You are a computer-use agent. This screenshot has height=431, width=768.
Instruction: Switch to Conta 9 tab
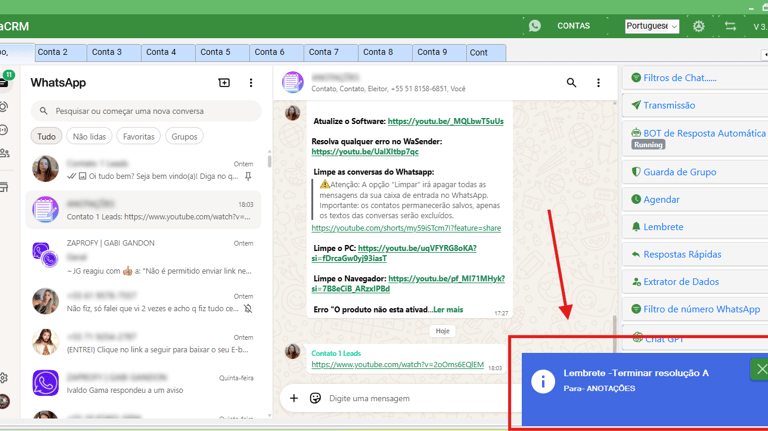click(440, 52)
